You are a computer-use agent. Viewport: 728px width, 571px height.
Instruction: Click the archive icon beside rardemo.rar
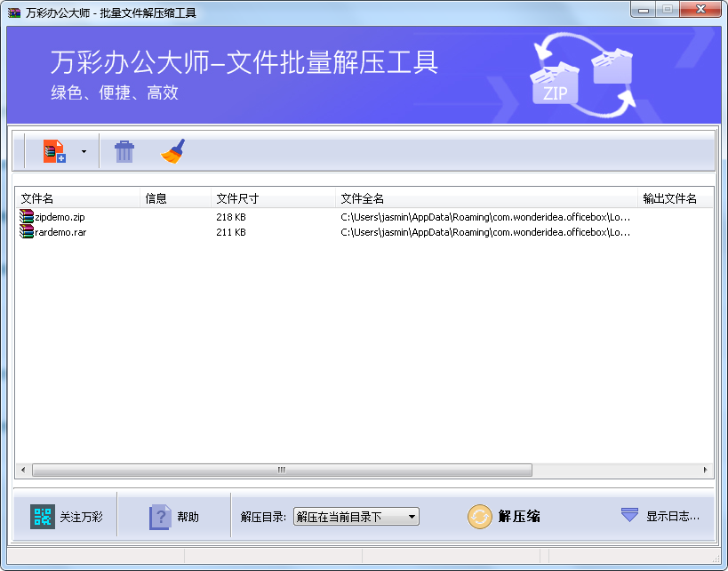click(27, 231)
